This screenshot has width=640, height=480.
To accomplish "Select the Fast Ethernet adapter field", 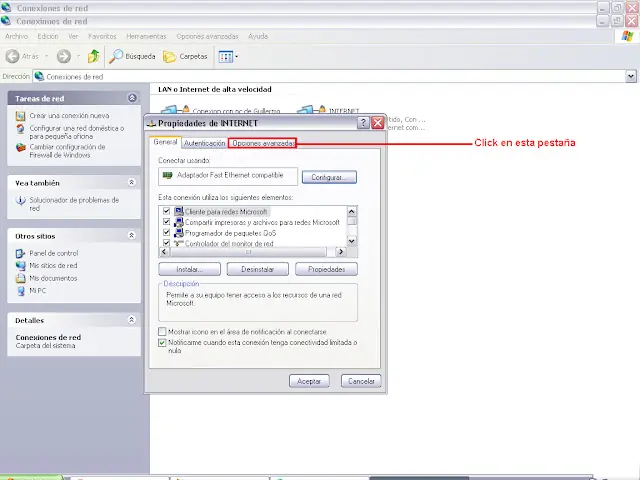I will 228,176.
